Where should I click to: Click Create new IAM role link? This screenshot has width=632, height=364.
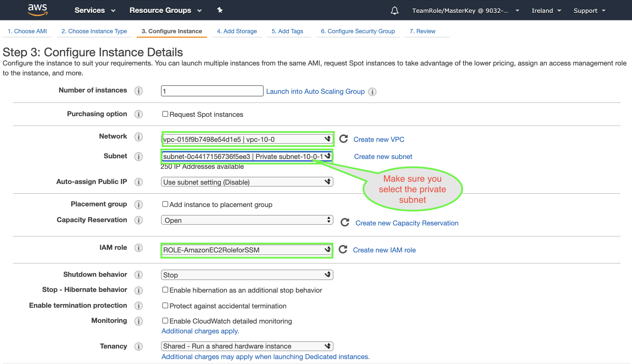(384, 250)
